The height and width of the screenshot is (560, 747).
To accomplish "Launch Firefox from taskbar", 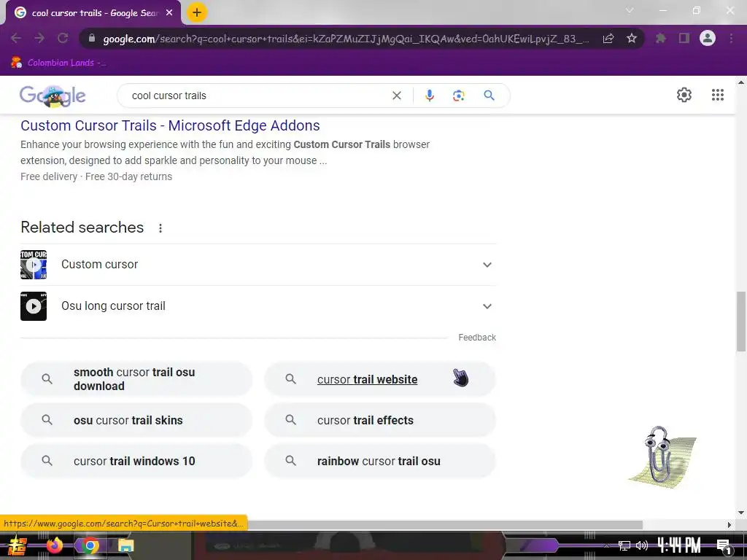I will (55, 545).
